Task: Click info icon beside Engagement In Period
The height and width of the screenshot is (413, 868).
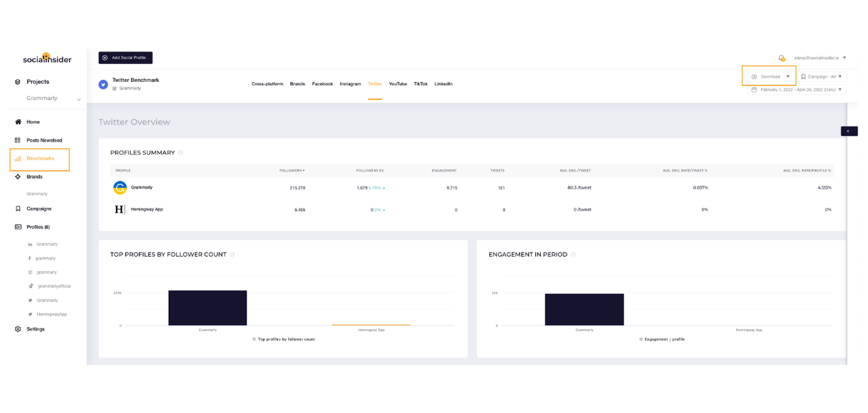Action: 573,255
